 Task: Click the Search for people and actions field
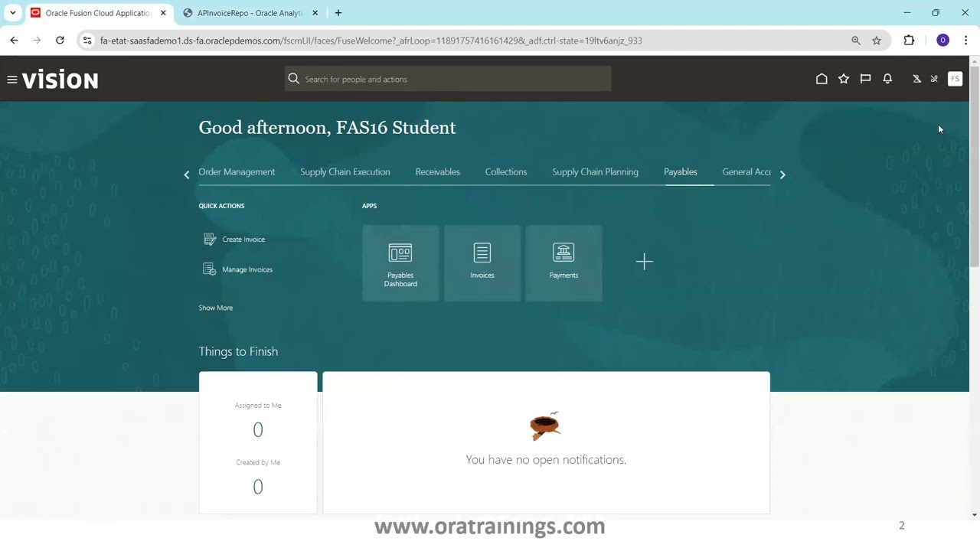448,79
